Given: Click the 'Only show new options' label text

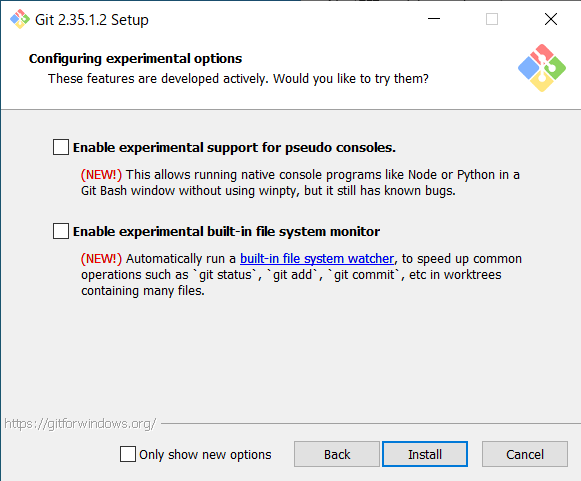Looking at the screenshot, I should [x=205, y=454].
